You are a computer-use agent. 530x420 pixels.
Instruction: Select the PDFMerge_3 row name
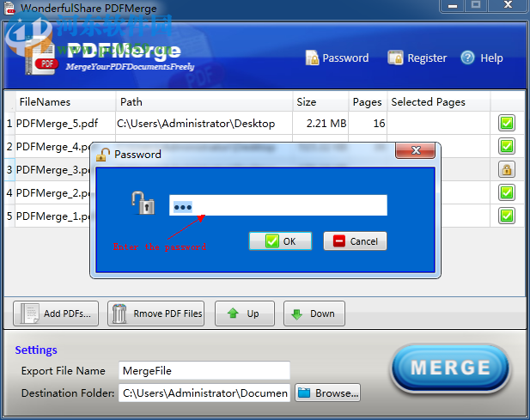(53, 169)
